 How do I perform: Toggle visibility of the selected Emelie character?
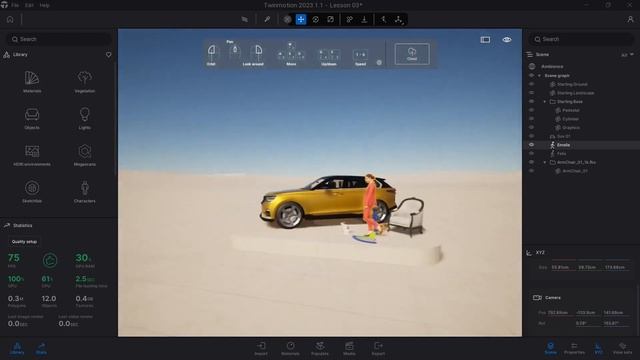pyautogui.click(x=531, y=145)
